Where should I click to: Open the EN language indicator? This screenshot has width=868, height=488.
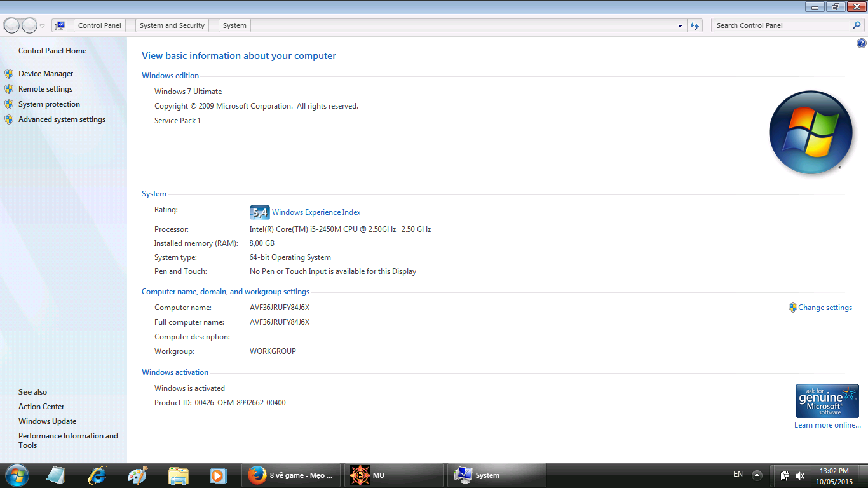[x=738, y=474]
